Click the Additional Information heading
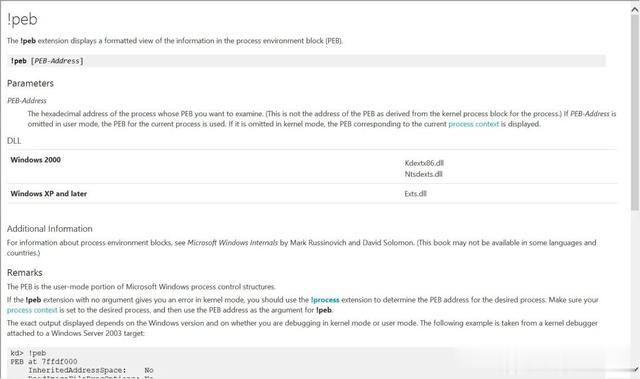Screen dimensions: 640x379 [49, 228]
